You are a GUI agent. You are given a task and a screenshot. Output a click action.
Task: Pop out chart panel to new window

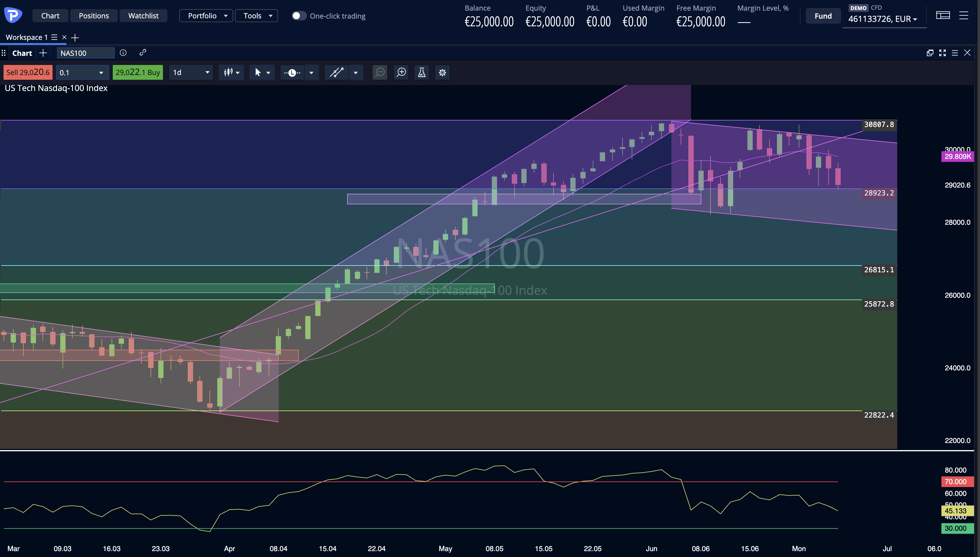point(930,53)
